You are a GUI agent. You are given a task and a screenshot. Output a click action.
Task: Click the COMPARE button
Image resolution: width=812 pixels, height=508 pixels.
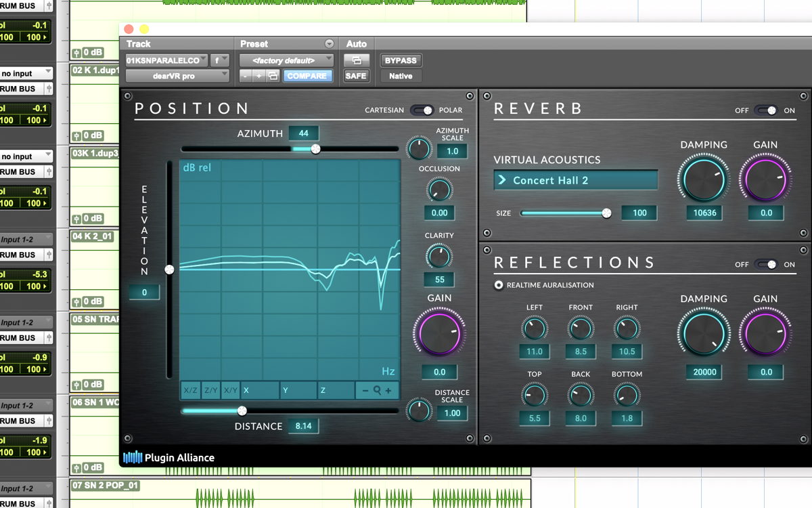click(x=307, y=76)
